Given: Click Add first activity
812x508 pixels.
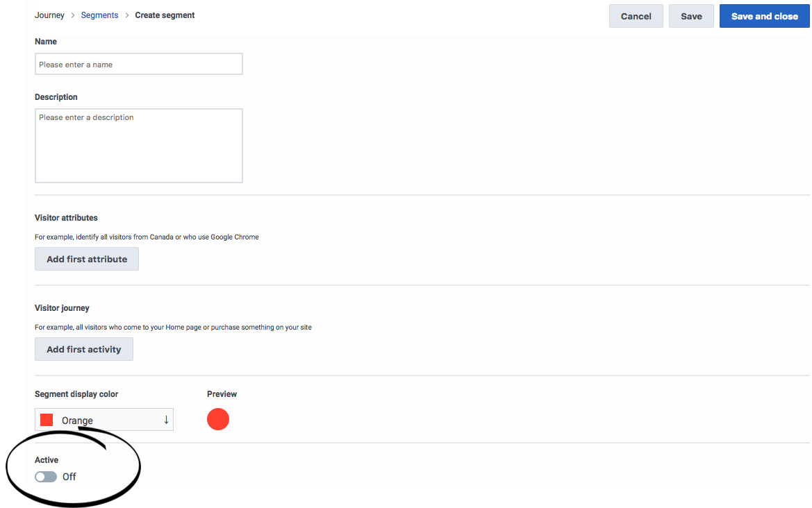Looking at the screenshot, I should point(84,349).
